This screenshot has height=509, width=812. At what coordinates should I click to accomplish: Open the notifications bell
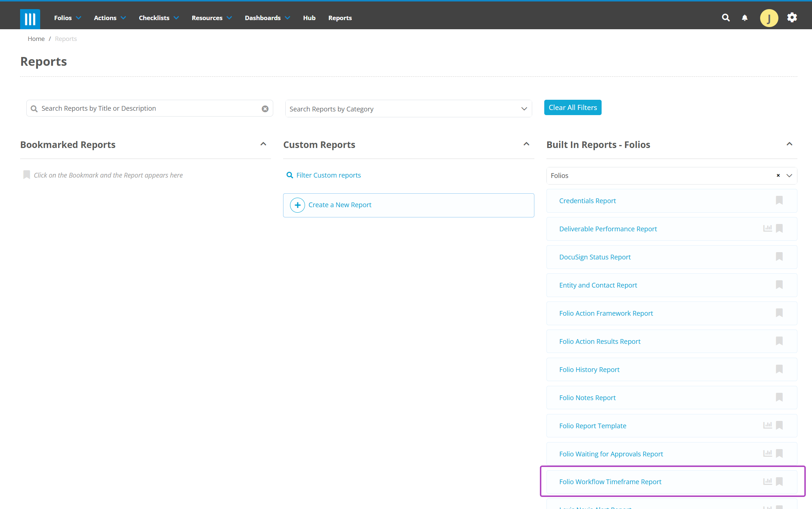[745, 18]
